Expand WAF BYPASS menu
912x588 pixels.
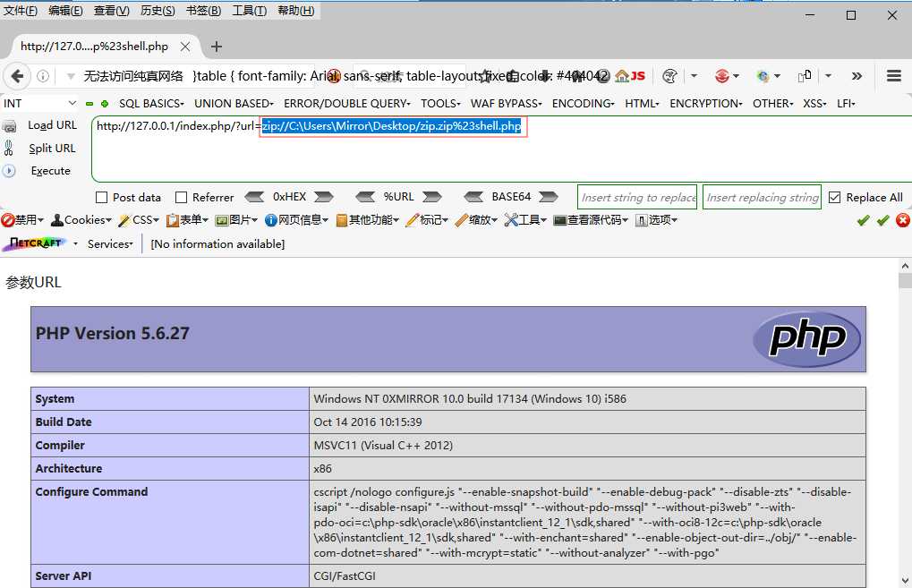tap(506, 104)
